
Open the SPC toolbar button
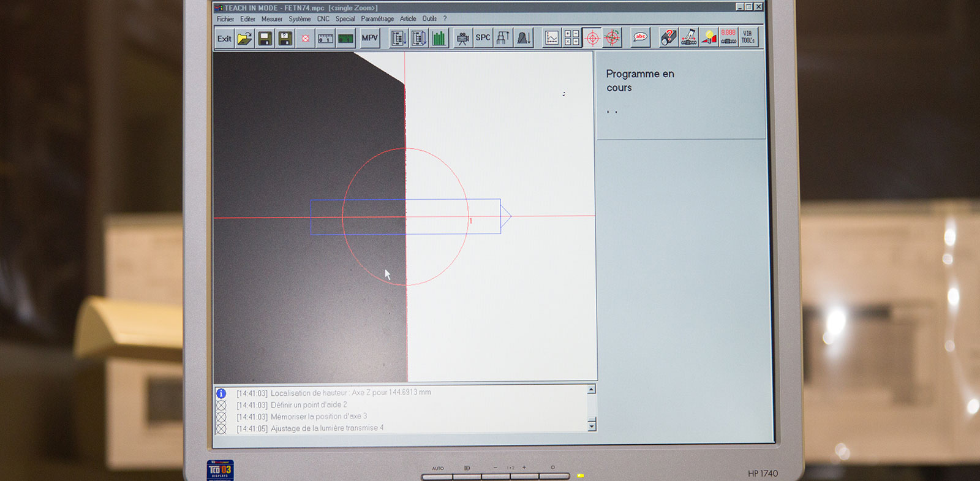[483, 38]
